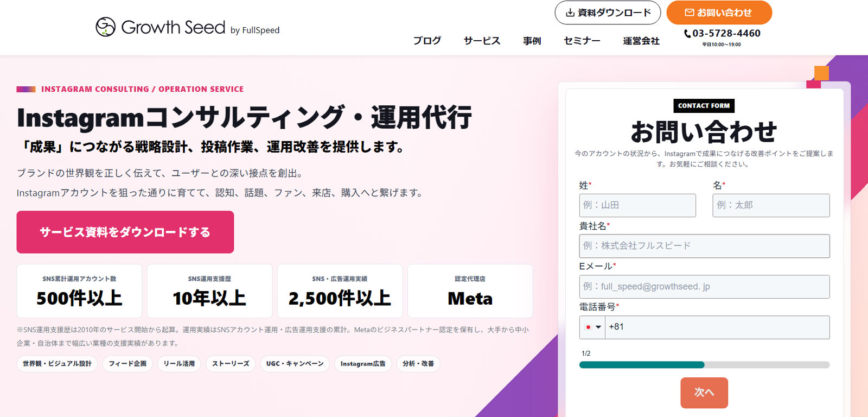Click the 次へ form button
Screen dimensions: 868x417
(x=704, y=392)
